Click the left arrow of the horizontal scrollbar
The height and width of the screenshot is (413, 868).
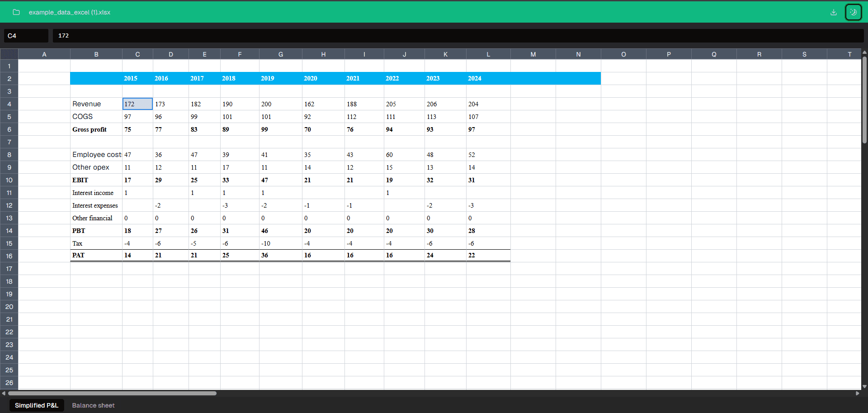coord(4,393)
